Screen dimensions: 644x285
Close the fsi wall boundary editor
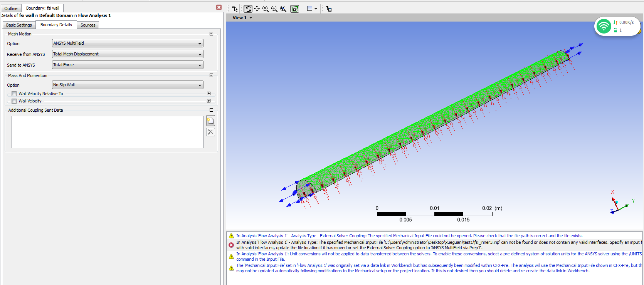(219, 7)
